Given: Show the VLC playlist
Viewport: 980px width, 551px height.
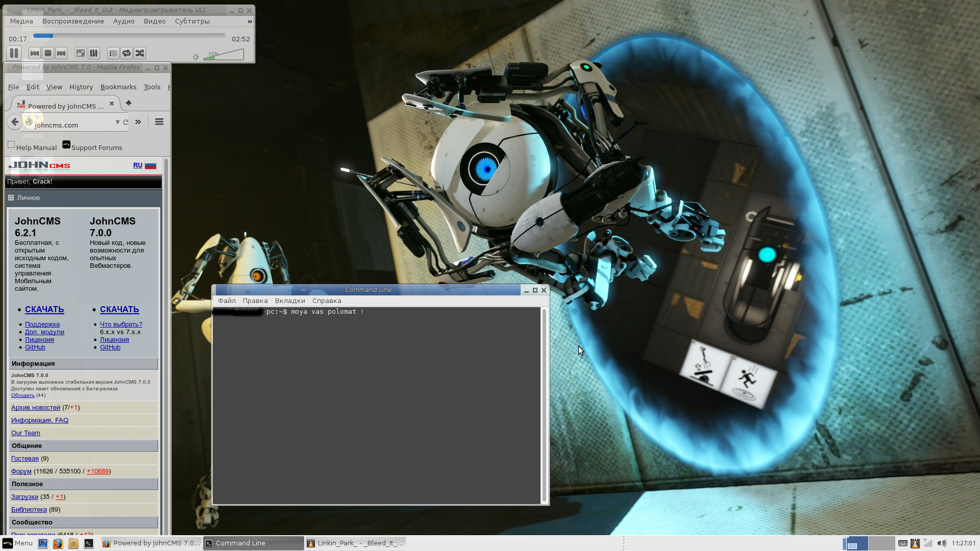Looking at the screenshot, I should 113,53.
